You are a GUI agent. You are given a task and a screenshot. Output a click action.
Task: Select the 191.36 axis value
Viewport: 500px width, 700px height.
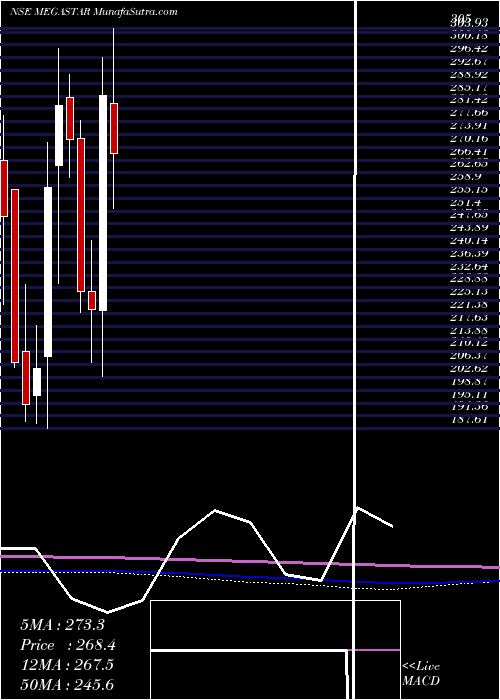[469, 407]
